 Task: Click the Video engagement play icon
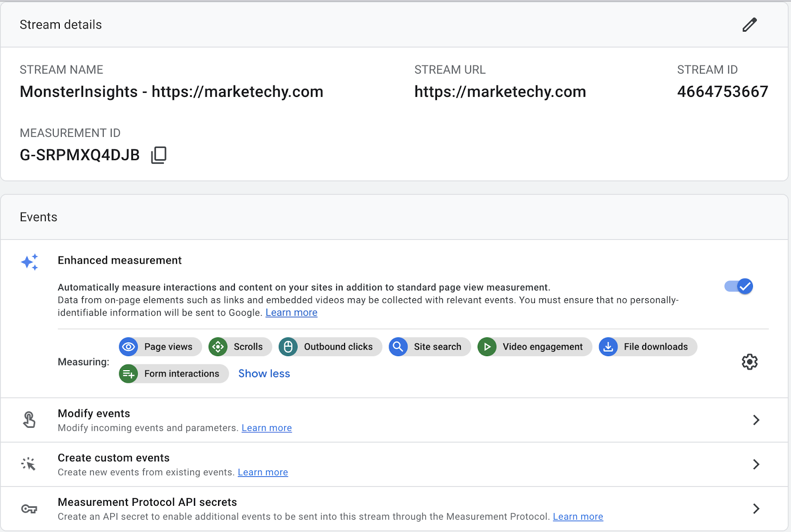click(x=487, y=347)
